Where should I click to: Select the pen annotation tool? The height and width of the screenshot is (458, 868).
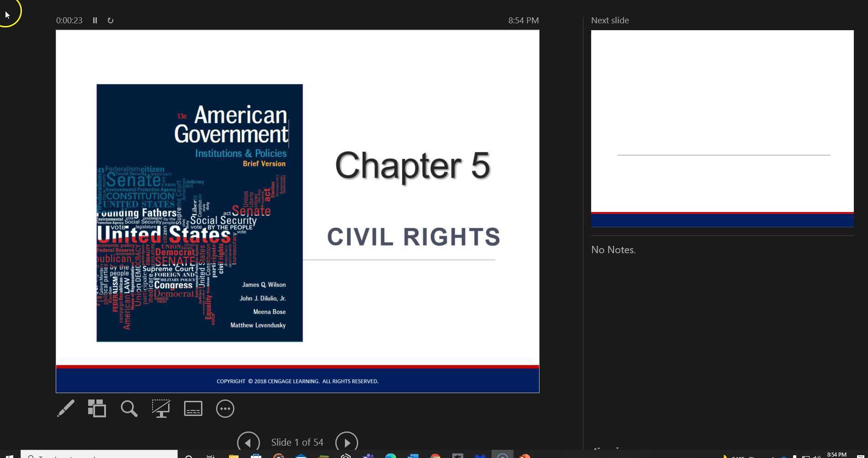coord(65,408)
